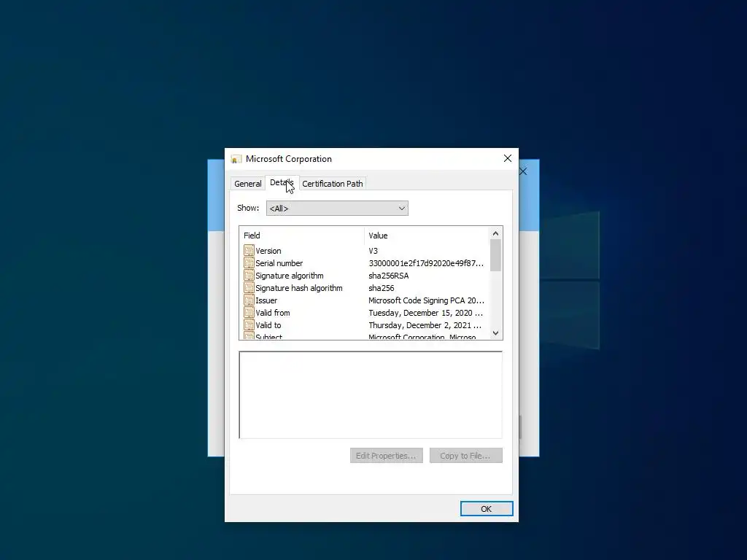This screenshot has width=747, height=560.
Task: Click OK to close certificate dialog
Action: (x=487, y=508)
